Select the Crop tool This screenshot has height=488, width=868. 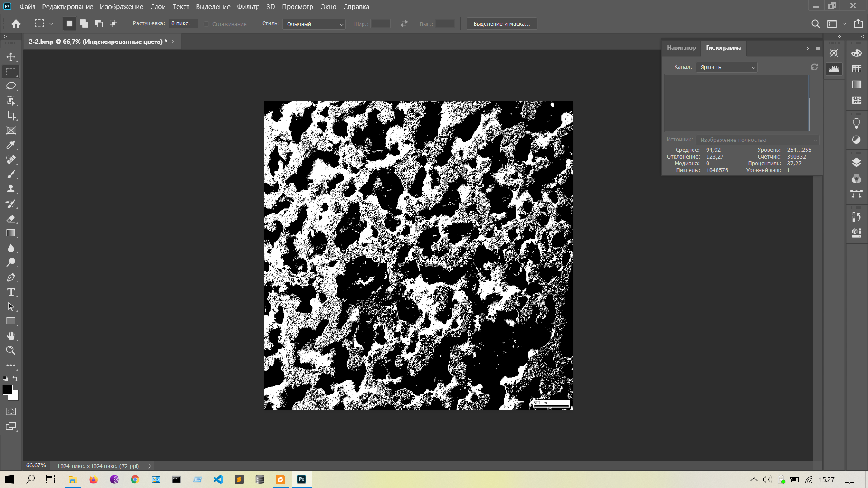tap(11, 116)
